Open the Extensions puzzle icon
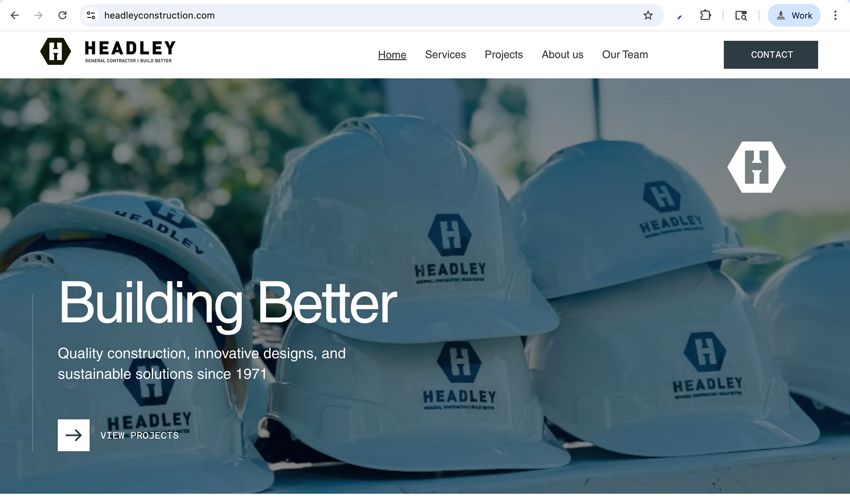This screenshot has width=850, height=504. tap(706, 15)
